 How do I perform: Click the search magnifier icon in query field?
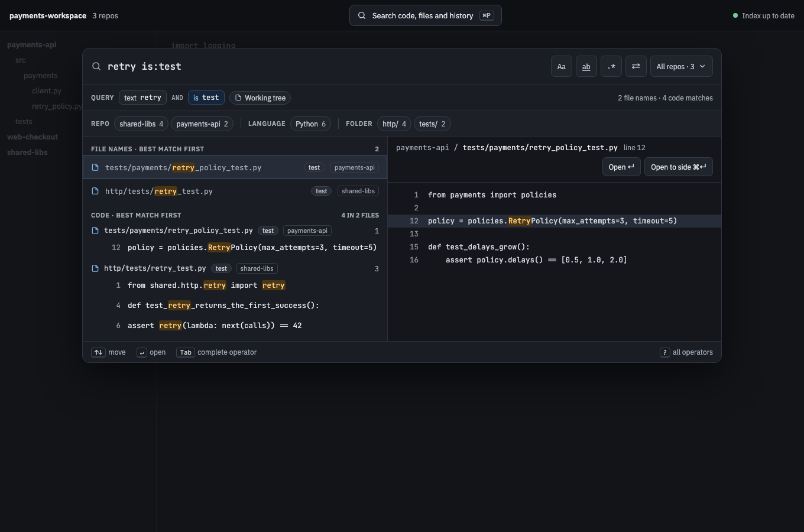pos(96,66)
